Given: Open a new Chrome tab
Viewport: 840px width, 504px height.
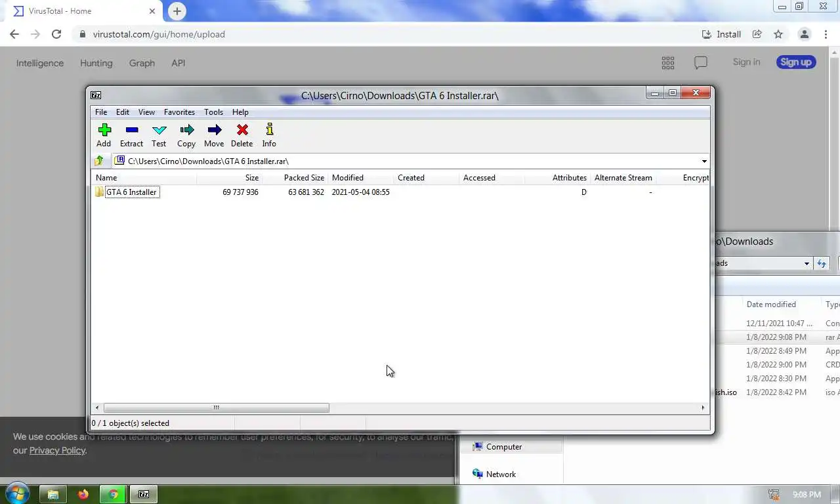Looking at the screenshot, I should pos(177,11).
